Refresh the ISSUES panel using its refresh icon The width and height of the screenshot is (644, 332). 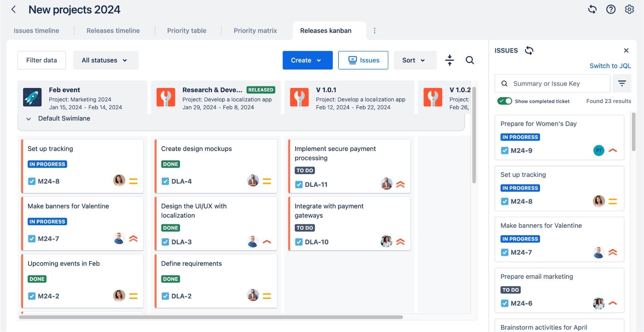(x=529, y=50)
